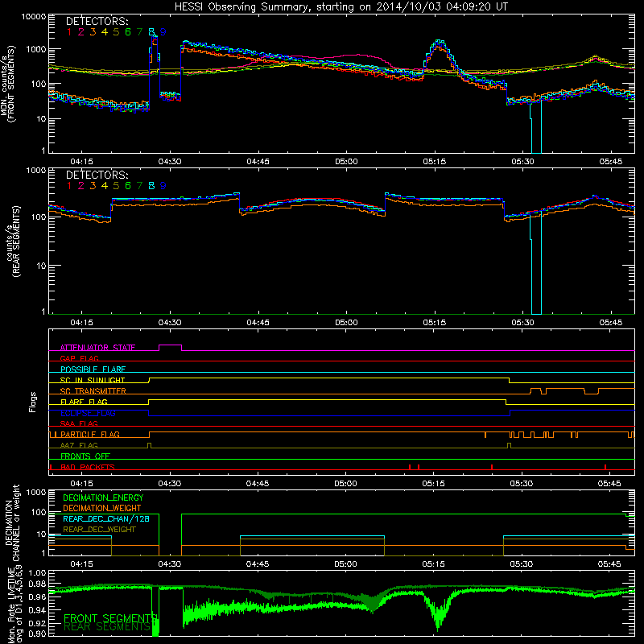Click the vertical Flags axis title
644x644 pixels.
[33, 402]
